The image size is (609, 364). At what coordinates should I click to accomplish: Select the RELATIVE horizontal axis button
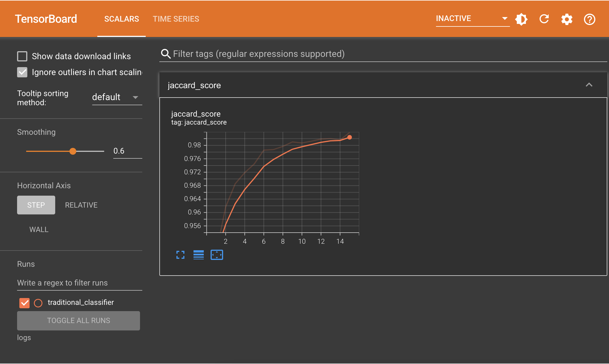[x=81, y=205]
